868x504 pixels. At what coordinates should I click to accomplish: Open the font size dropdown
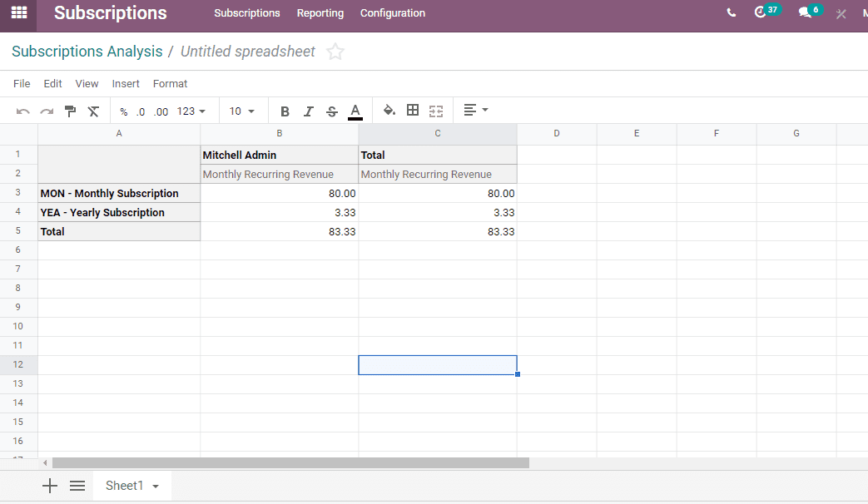pos(241,110)
